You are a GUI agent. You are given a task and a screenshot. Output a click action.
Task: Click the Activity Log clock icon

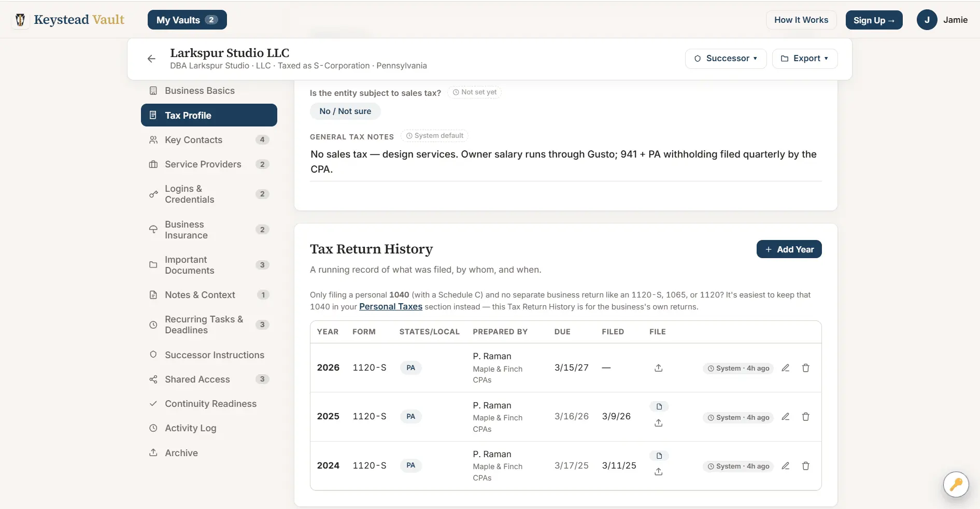tap(153, 428)
